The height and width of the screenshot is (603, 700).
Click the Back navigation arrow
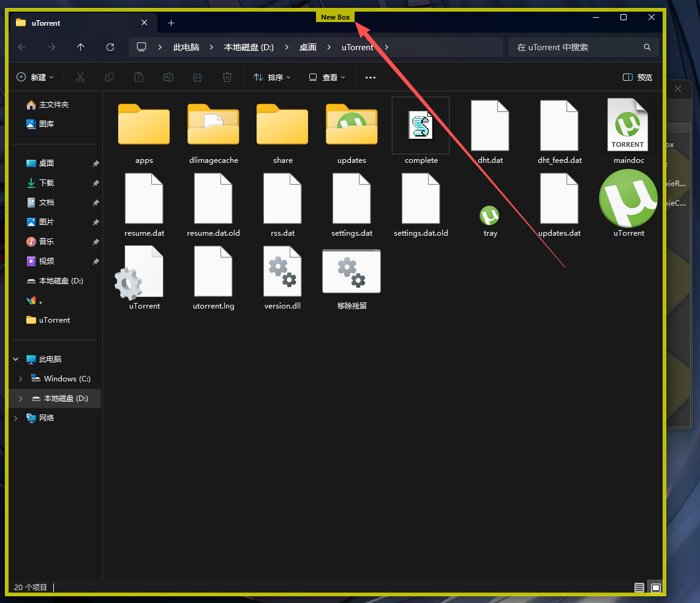point(22,47)
